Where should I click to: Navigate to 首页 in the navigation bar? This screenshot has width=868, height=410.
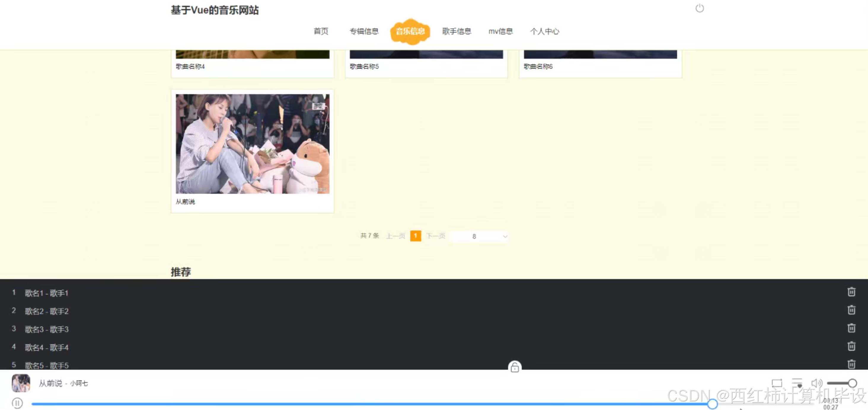point(320,31)
